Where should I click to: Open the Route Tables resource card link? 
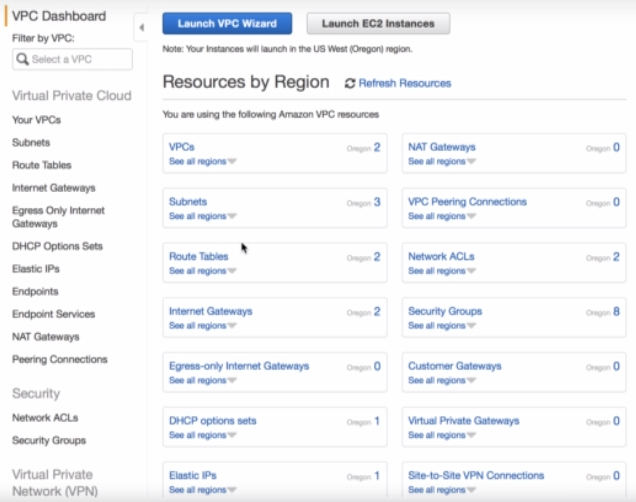[x=199, y=257]
